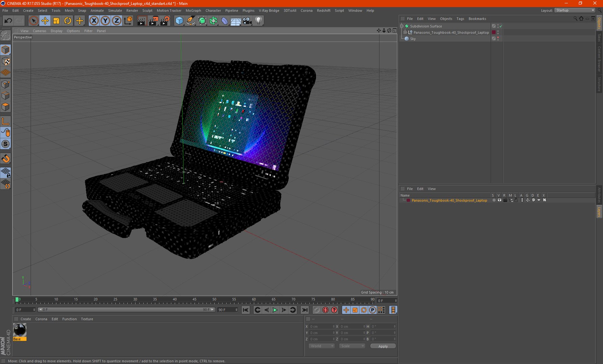603x364 pixels.
Task: Open the Simulate menu
Action: tap(115, 10)
